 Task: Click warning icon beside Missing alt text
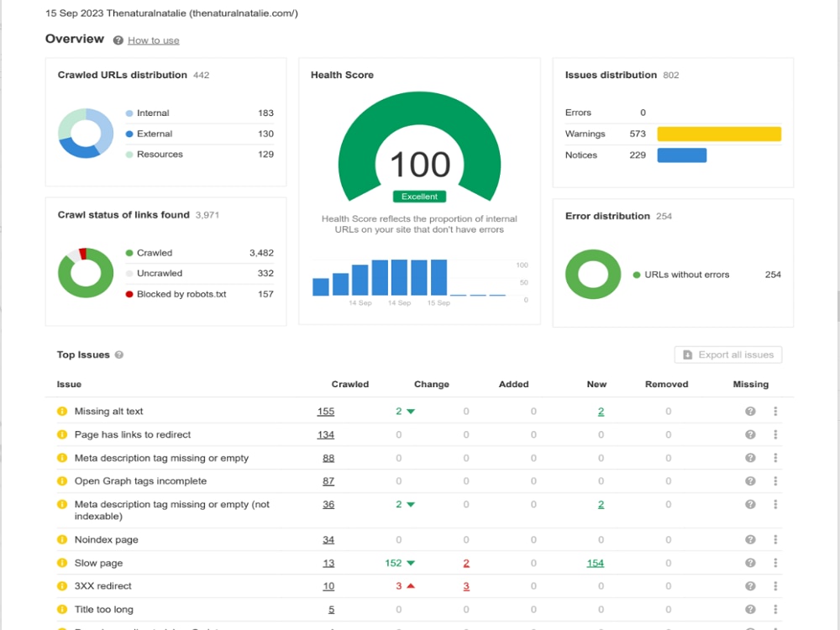pos(62,412)
